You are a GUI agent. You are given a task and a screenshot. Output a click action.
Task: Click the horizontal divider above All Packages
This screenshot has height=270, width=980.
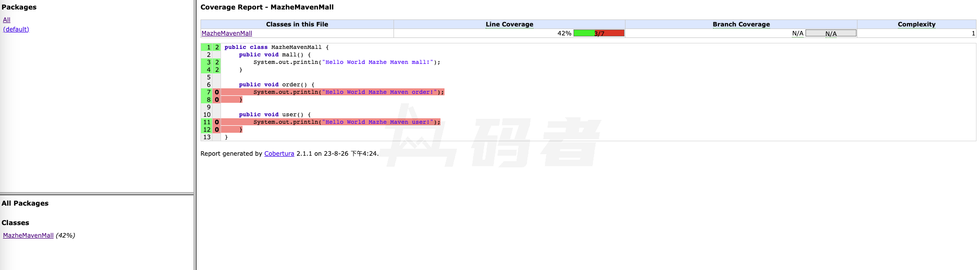pyautogui.click(x=96, y=194)
